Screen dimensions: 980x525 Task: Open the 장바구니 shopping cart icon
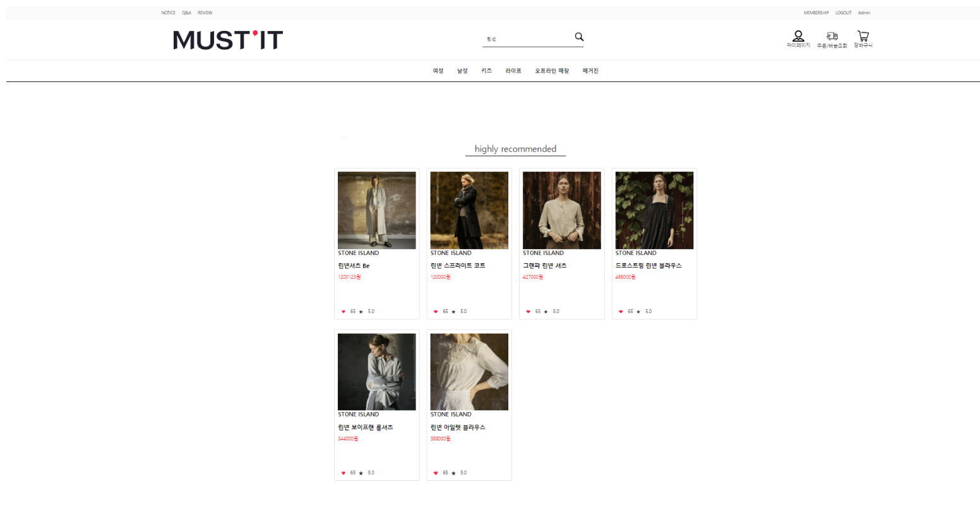pos(863,37)
